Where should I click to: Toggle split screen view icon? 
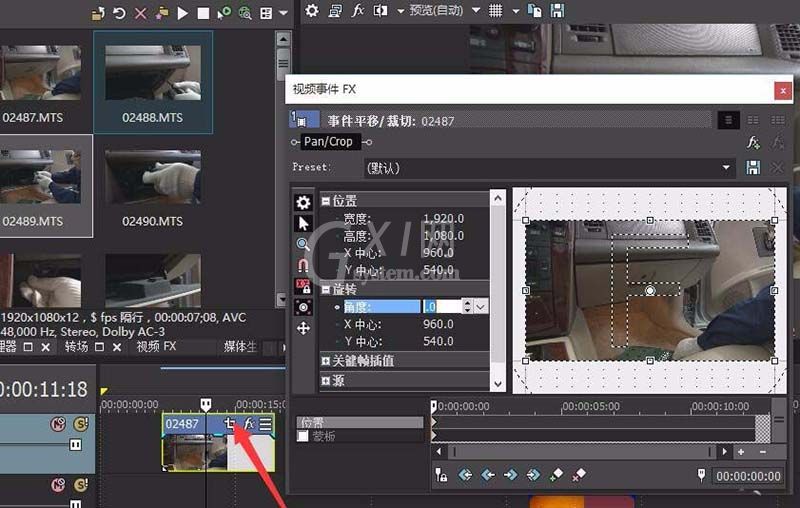[x=381, y=11]
